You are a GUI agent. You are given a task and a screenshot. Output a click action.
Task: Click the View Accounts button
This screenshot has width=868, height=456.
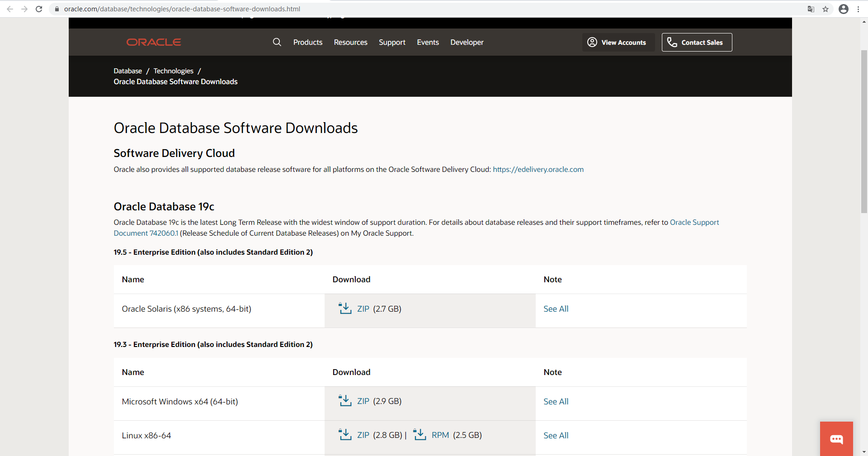pos(618,42)
